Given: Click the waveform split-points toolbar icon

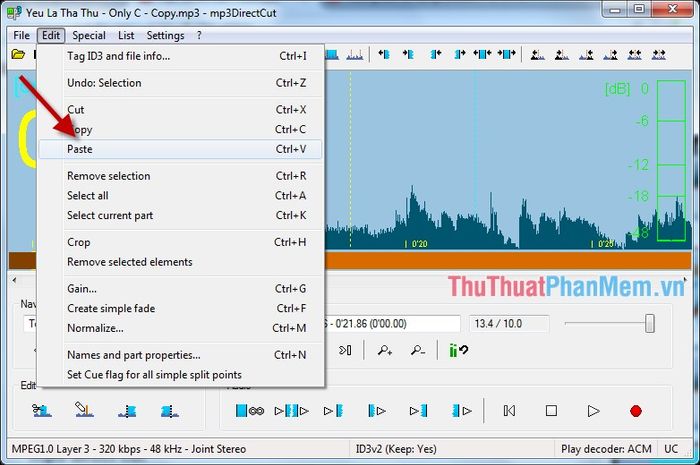Looking at the screenshot, I should click(354, 54).
